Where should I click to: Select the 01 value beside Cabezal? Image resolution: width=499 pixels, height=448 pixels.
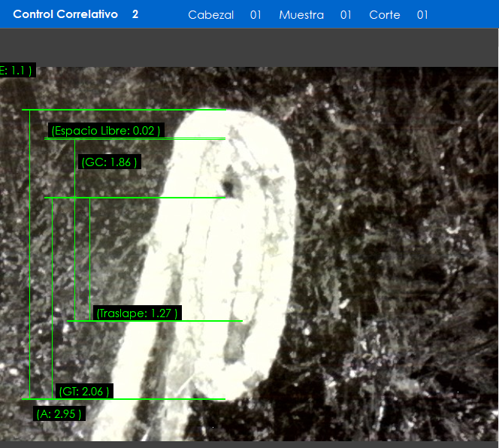point(256,15)
